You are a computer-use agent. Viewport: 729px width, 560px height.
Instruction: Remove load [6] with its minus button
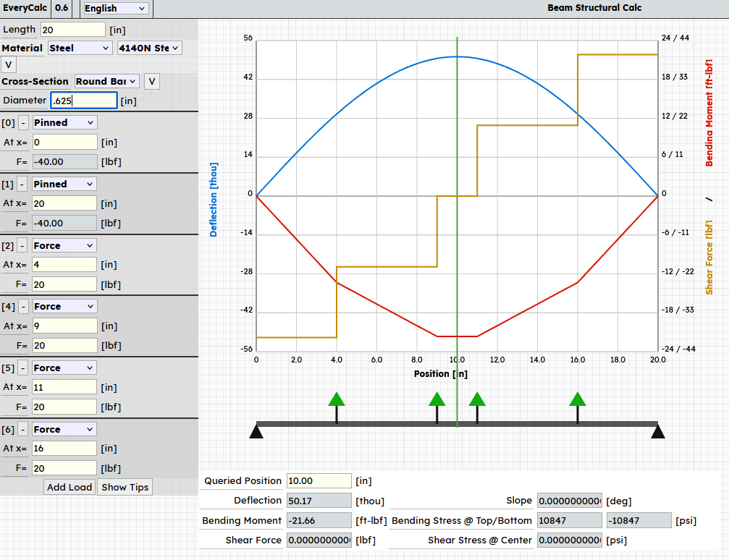click(22, 430)
